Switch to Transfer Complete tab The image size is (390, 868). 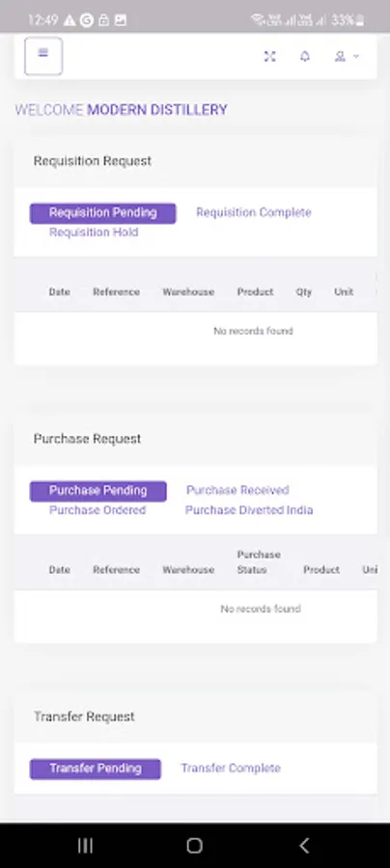click(x=231, y=769)
